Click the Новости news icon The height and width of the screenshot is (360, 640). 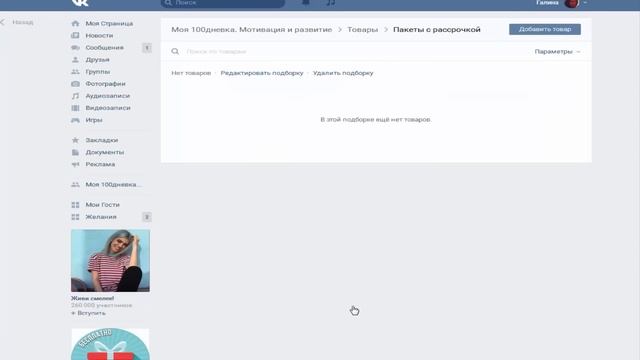click(x=75, y=36)
